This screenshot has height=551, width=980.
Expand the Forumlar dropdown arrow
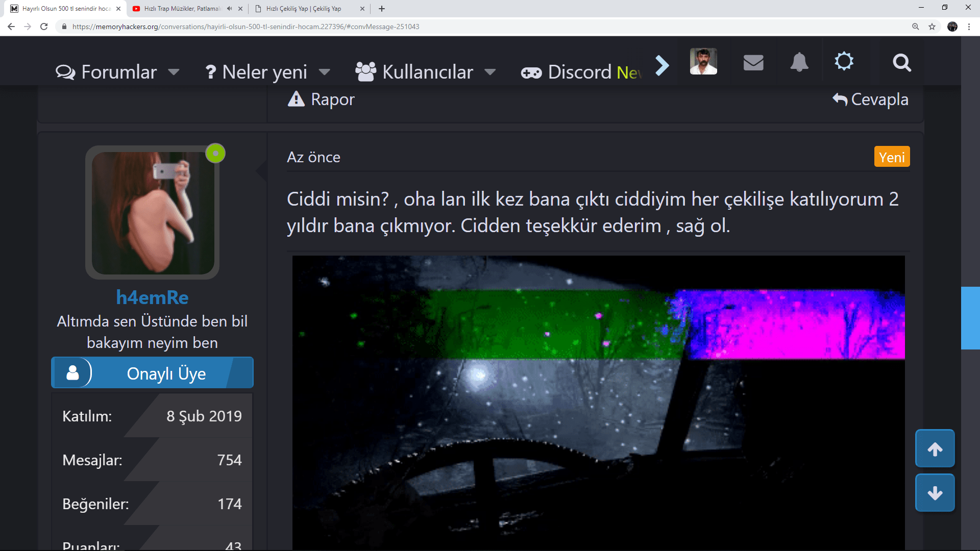pyautogui.click(x=174, y=72)
